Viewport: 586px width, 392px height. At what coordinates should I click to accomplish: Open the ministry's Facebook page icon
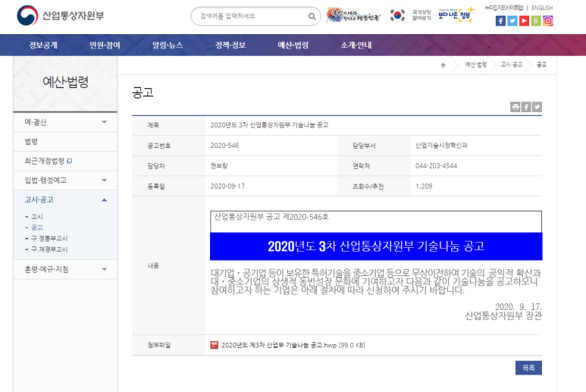click(500, 21)
